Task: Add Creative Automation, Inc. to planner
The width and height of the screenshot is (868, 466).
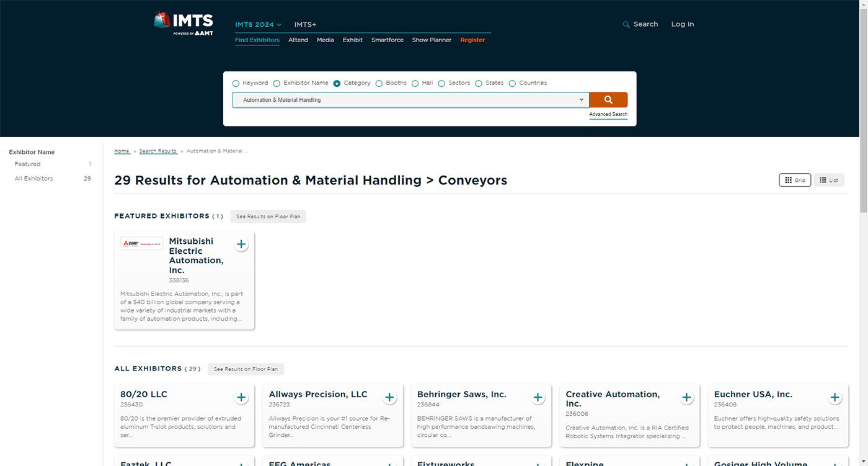Action: coord(686,398)
